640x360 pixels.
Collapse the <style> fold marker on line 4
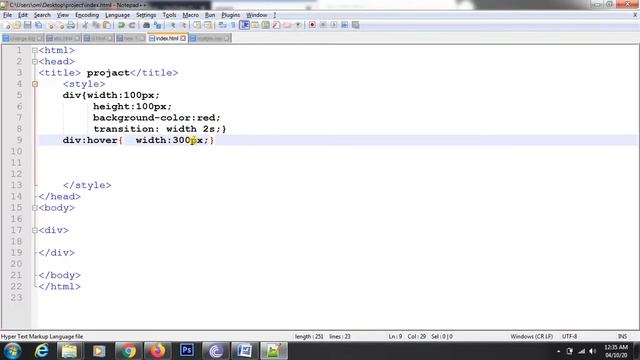tap(35, 84)
